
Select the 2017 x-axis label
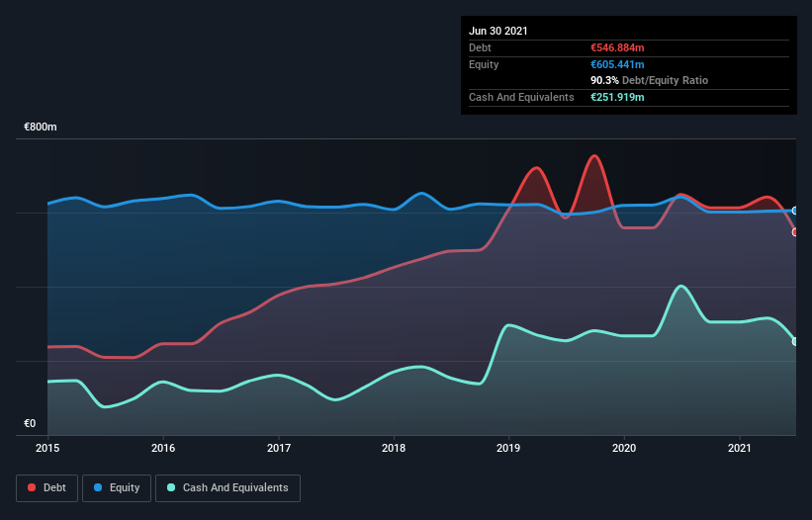pos(279,448)
